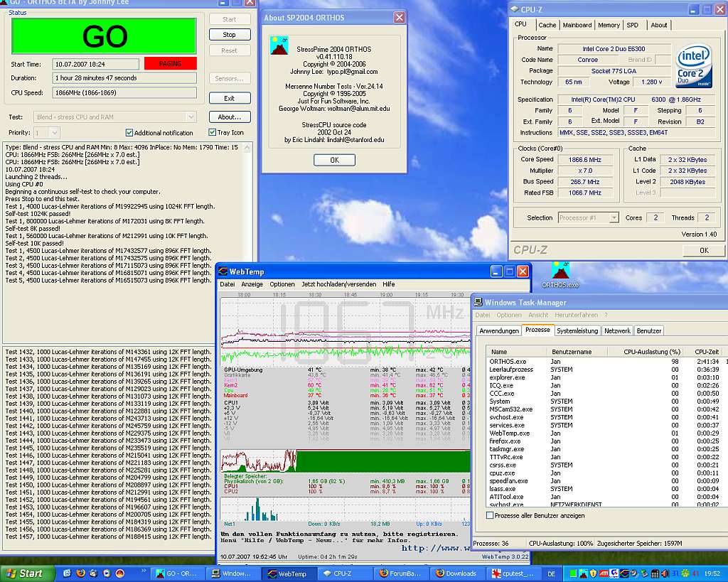Open the Datei menu in WebTemp
Viewport: 728px width, 582px height.
(x=227, y=284)
